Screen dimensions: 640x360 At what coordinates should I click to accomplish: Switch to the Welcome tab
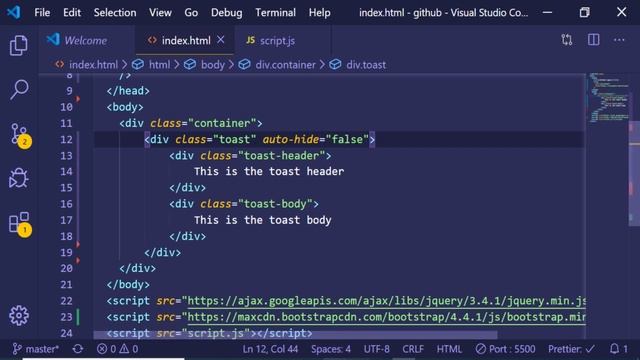click(x=87, y=40)
